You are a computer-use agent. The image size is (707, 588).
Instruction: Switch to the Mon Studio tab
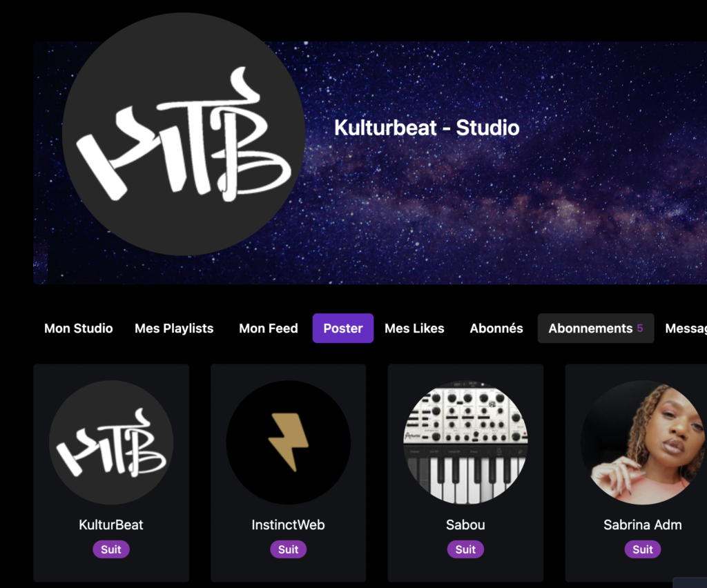[79, 329]
